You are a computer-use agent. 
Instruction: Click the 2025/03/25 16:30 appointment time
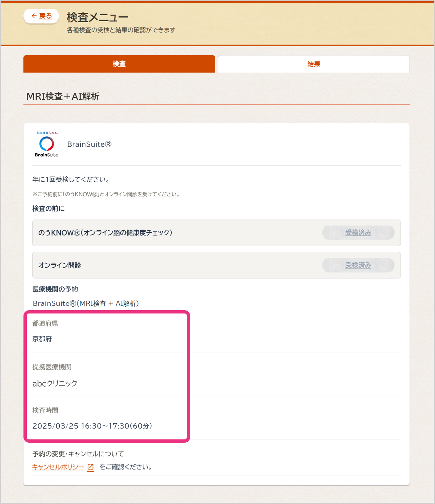coord(92,426)
